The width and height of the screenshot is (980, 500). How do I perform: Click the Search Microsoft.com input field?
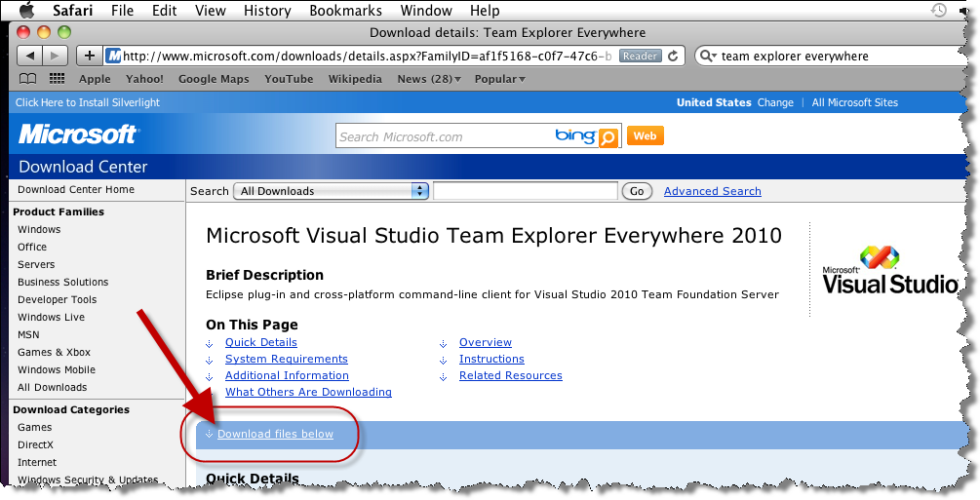[x=444, y=136]
